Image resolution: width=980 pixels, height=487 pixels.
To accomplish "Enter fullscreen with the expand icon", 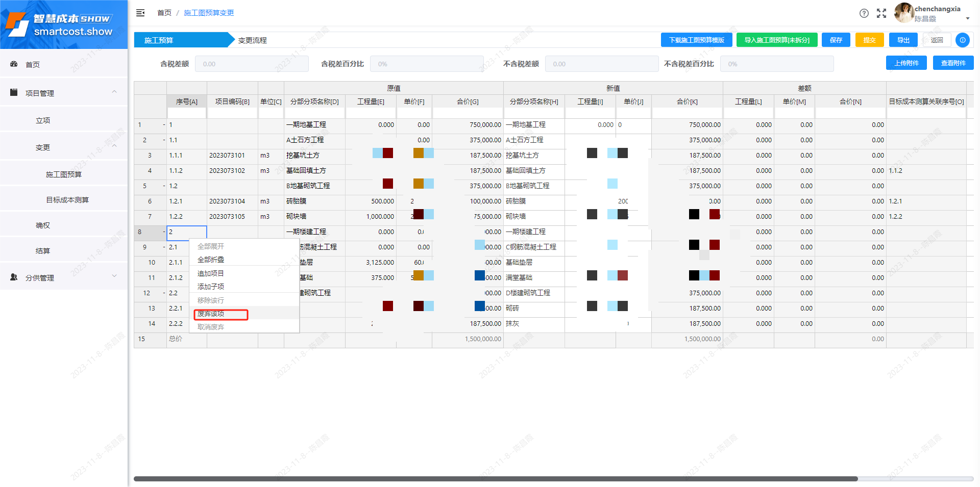I will [881, 13].
